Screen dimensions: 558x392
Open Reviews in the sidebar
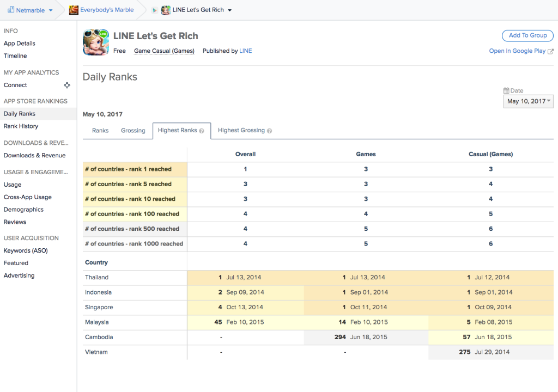(15, 222)
